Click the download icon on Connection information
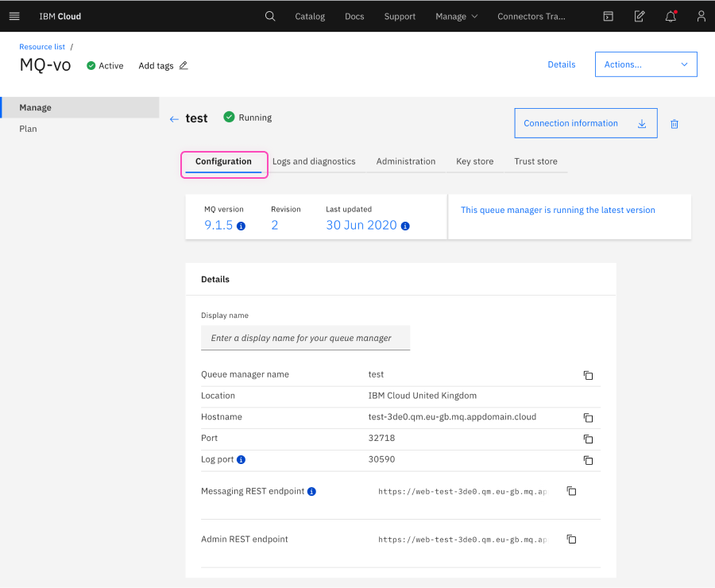The height and width of the screenshot is (588, 715). pos(641,123)
